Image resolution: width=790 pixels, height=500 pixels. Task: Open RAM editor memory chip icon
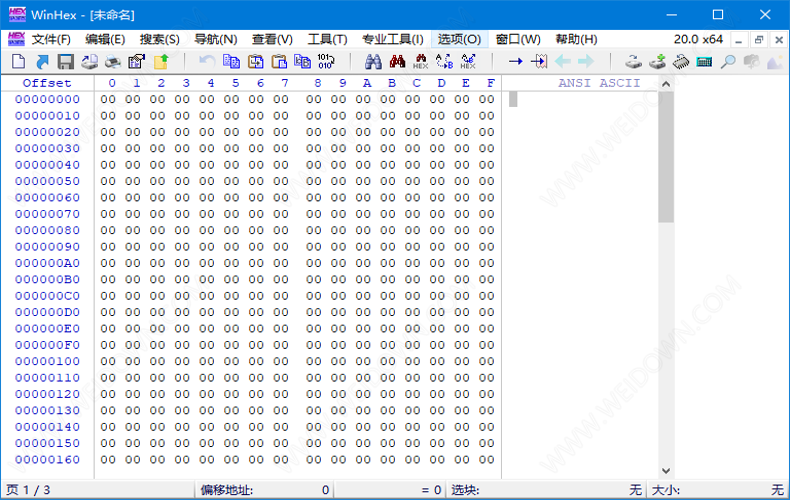click(681, 61)
